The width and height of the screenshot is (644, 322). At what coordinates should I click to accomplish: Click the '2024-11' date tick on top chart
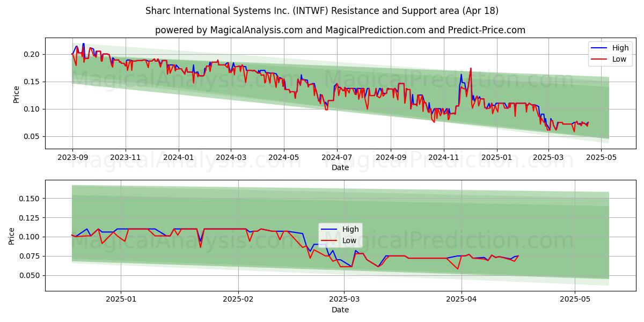[x=443, y=158]
